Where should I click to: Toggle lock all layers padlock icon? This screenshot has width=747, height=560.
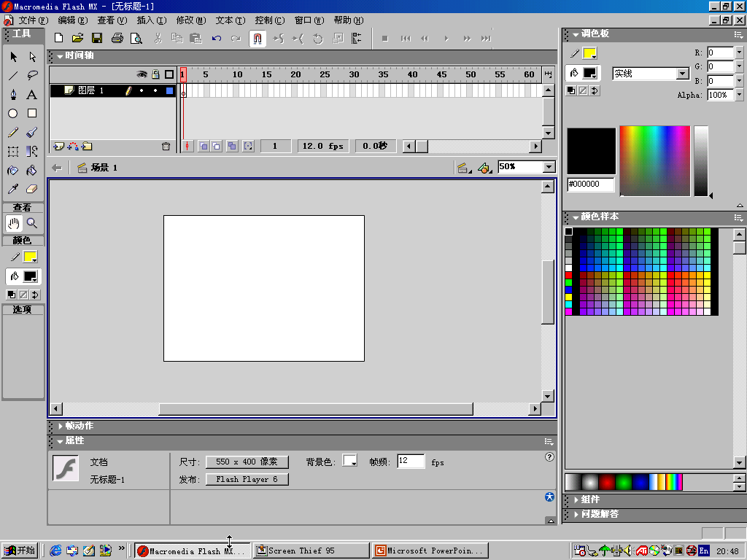tap(155, 74)
